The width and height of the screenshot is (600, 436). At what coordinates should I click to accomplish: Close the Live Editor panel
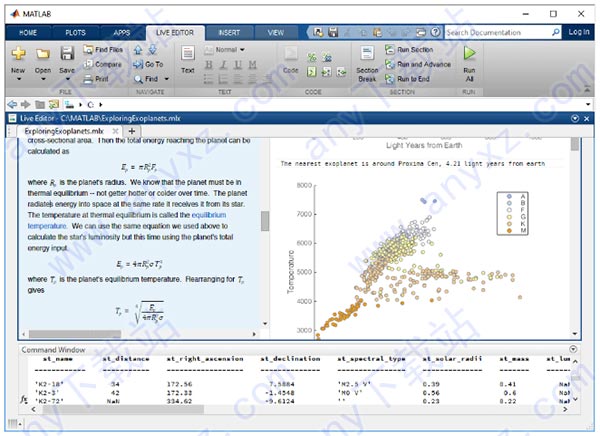[x=587, y=119]
